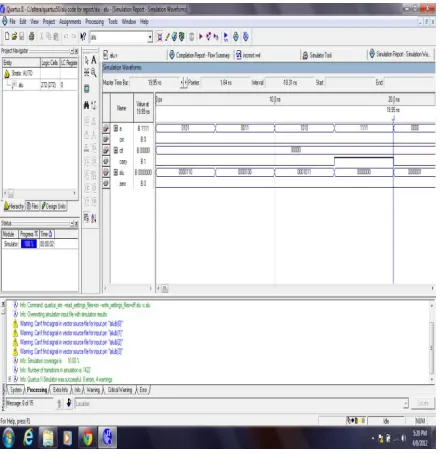Screen dimensions: 440x454
Task: Open the Location dropdown in messages panel
Action: coord(406,403)
